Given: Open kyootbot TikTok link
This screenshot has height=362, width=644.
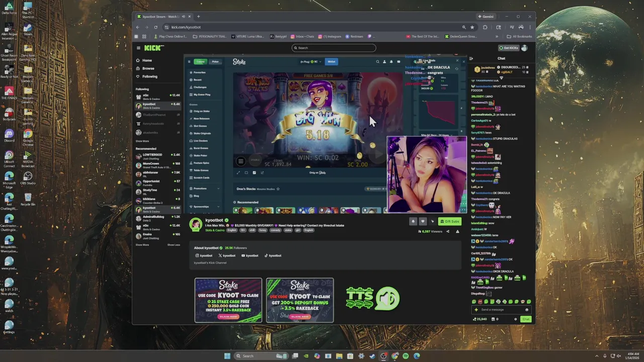Looking at the screenshot, I should click(x=273, y=255).
